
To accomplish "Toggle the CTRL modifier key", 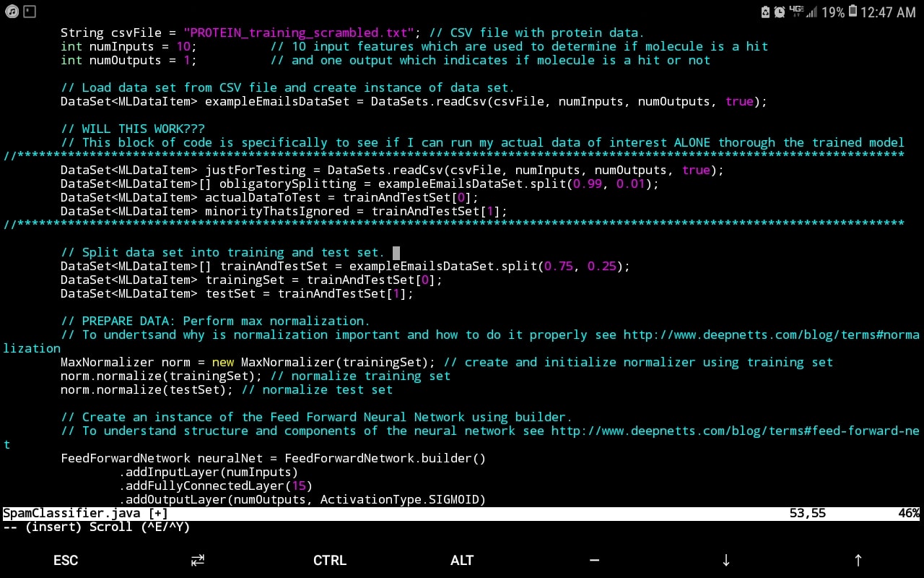I will pos(330,560).
